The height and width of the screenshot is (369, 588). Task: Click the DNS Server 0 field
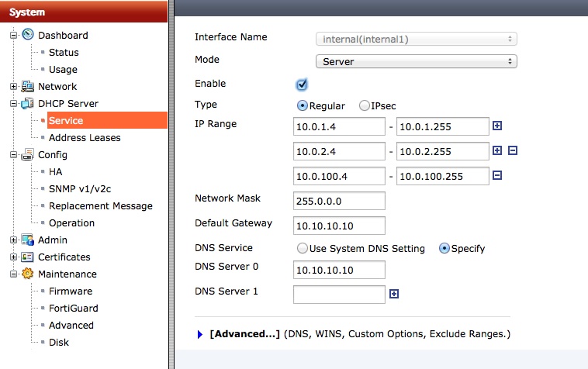click(339, 270)
